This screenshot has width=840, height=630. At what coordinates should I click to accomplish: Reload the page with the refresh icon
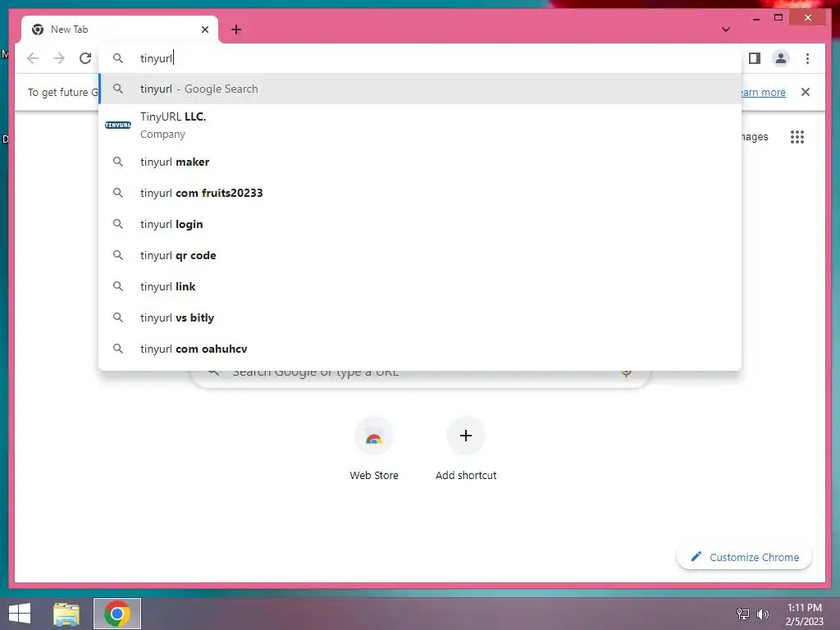click(85, 58)
